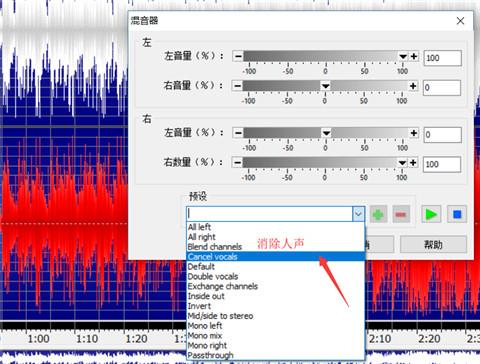This screenshot has height=364, width=480.
Task: Click the 帮助 help button
Action: point(433,245)
